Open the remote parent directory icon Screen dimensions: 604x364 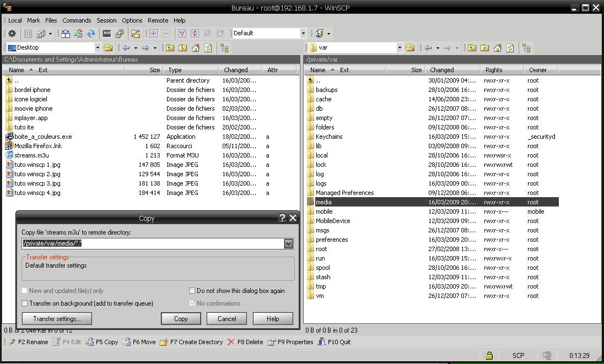coord(472,48)
